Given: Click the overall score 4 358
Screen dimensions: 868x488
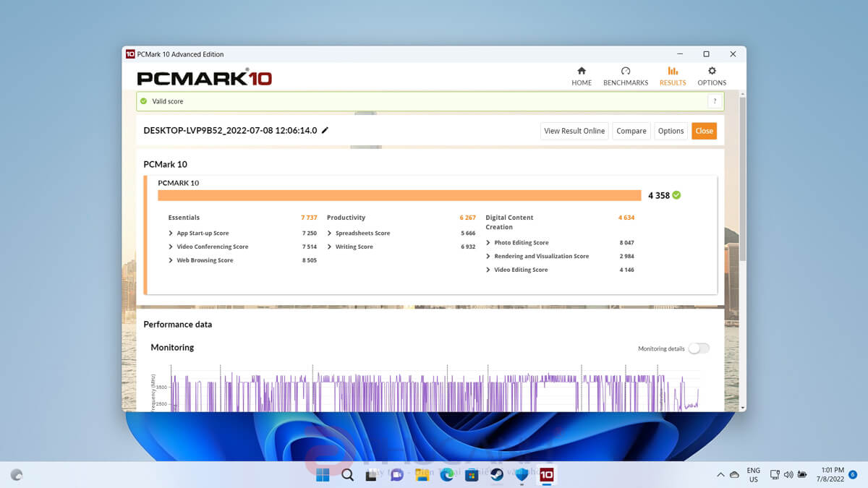Looking at the screenshot, I should [659, 195].
